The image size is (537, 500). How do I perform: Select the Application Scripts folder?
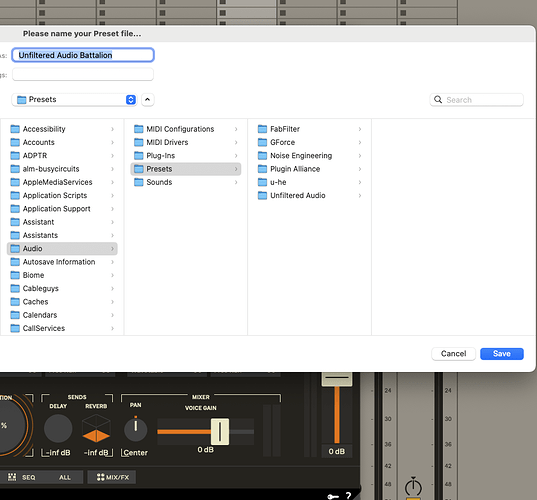[x=62, y=196]
